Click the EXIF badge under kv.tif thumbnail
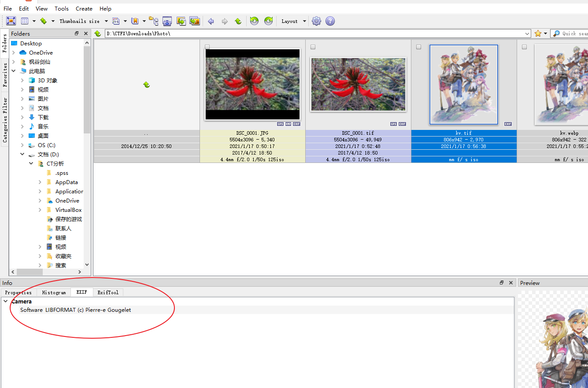The image size is (588, 388). (508, 124)
